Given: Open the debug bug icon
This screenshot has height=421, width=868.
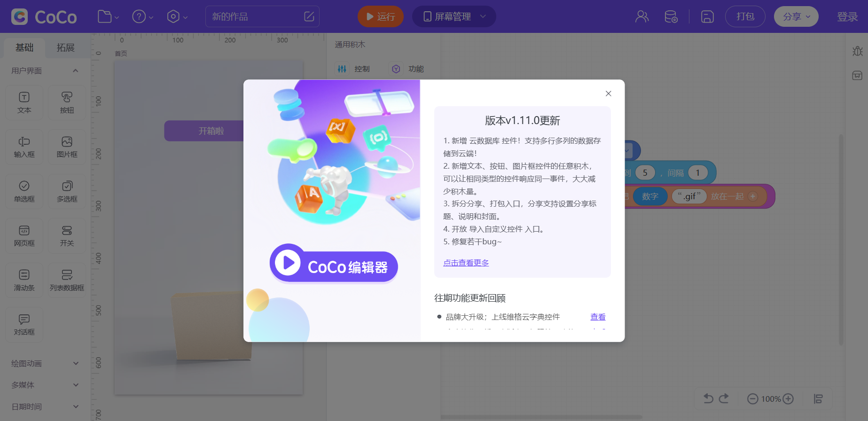Looking at the screenshot, I should coord(857,51).
